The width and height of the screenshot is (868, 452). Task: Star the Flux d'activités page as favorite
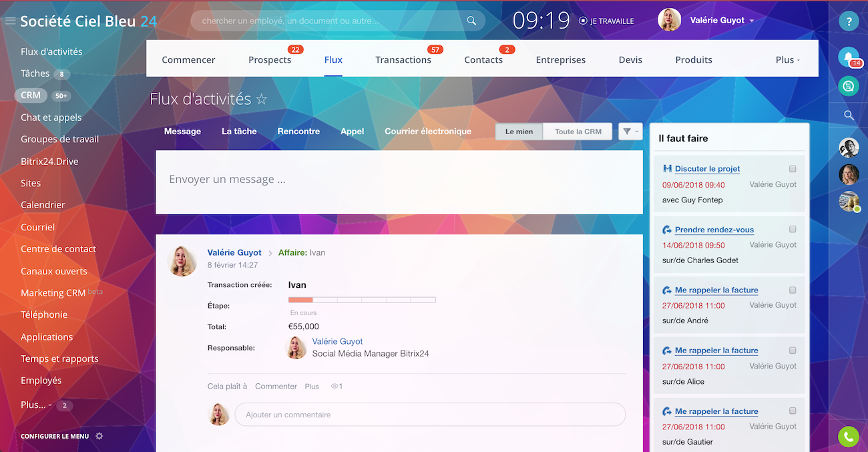(262, 99)
